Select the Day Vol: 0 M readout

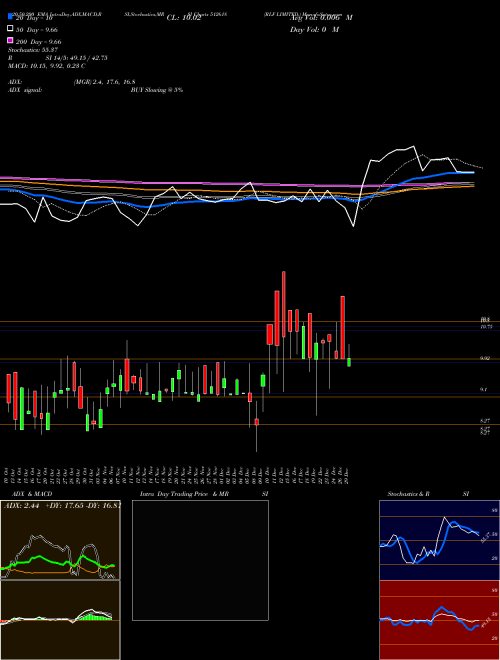pos(314,30)
